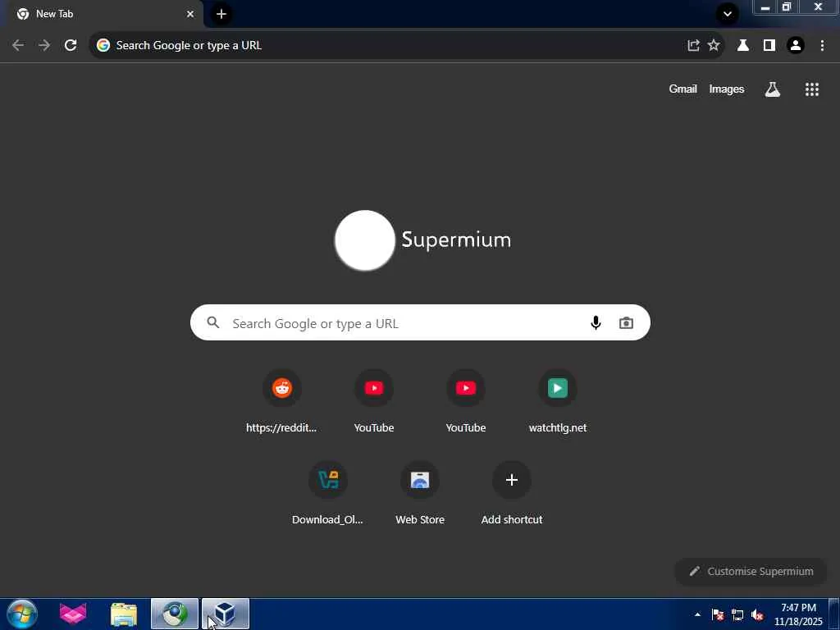Screen dimensions: 840x630
Task: Open VirtualBox cube taskbar icon
Action: (x=226, y=614)
